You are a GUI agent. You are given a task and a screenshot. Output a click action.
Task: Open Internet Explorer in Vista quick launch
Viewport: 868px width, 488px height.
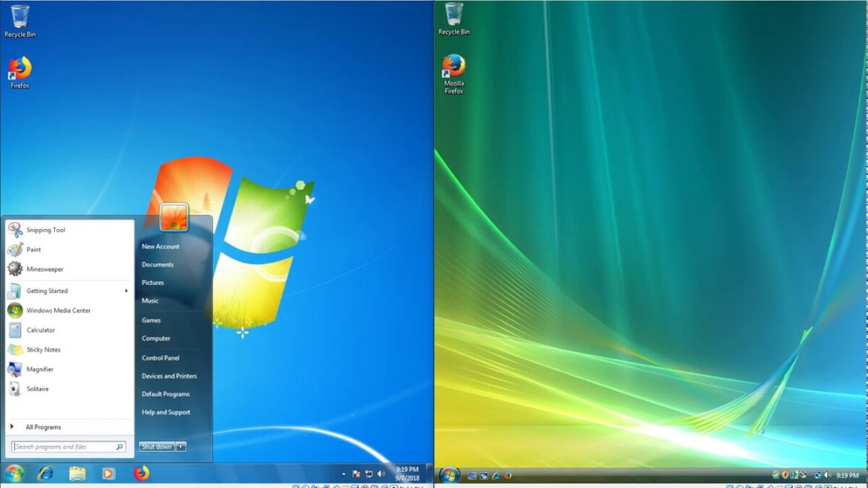tap(496, 476)
